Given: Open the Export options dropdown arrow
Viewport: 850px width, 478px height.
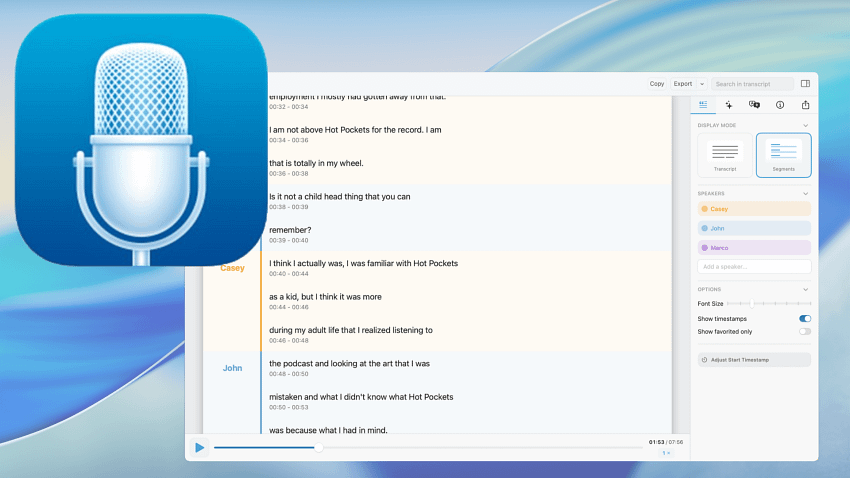Looking at the screenshot, I should tap(701, 84).
